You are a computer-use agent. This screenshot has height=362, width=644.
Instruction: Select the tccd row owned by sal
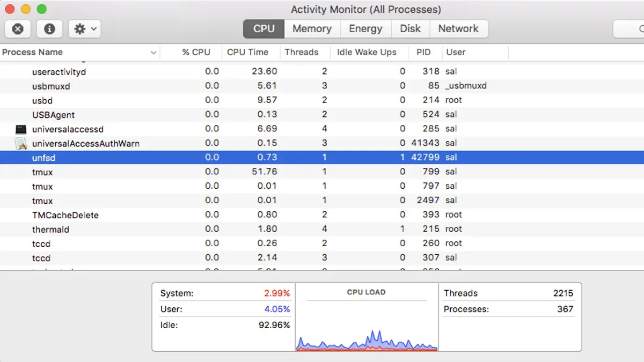[322, 258]
